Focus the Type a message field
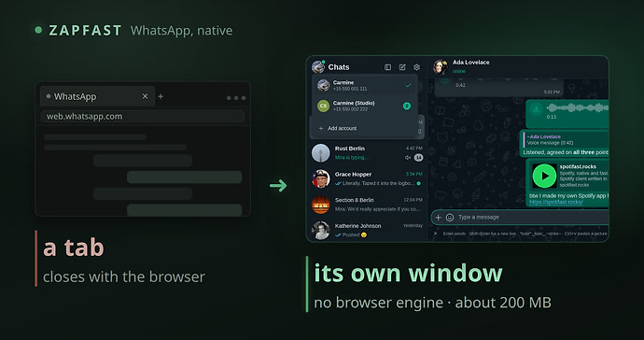This screenshot has width=644, height=340. 533,217
